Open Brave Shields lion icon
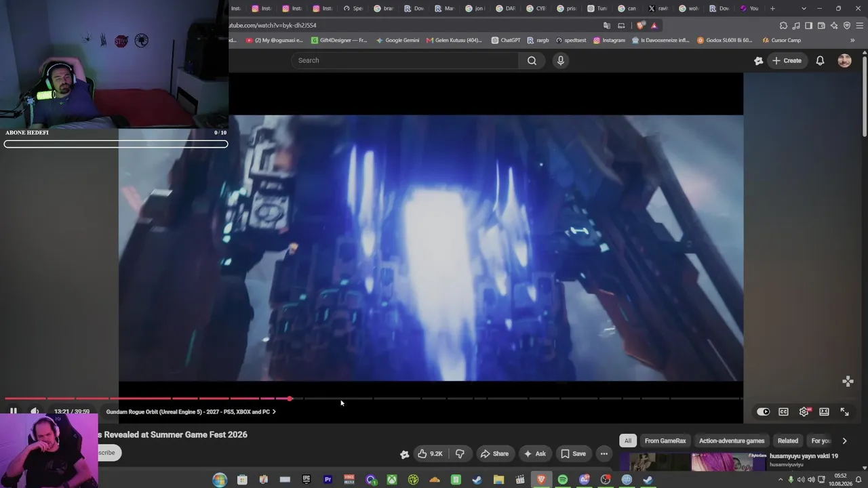The width and height of the screenshot is (868, 488). [x=641, y=26]
